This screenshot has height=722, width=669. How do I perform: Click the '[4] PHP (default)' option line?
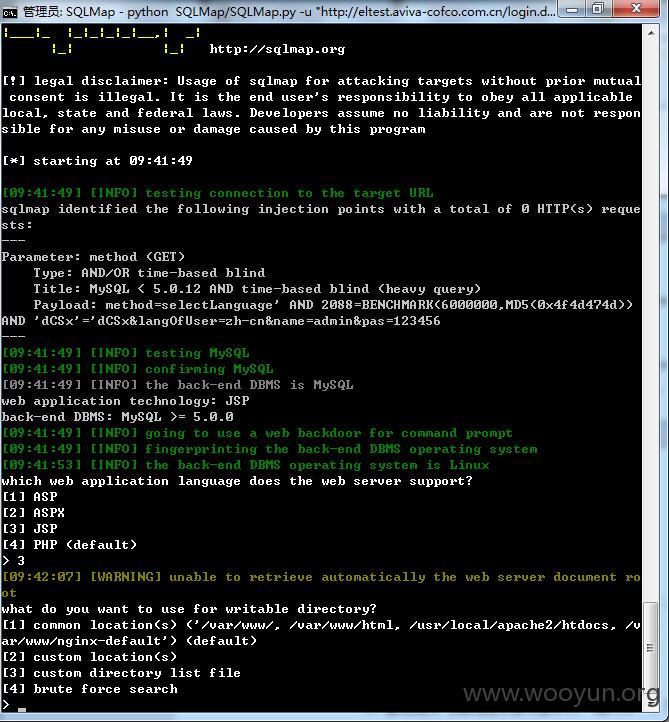tap(70, 545)
